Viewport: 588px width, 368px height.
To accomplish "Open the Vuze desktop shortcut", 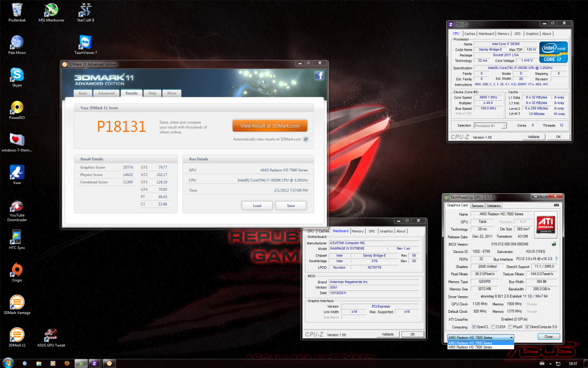I will click(x=17, y=175).
